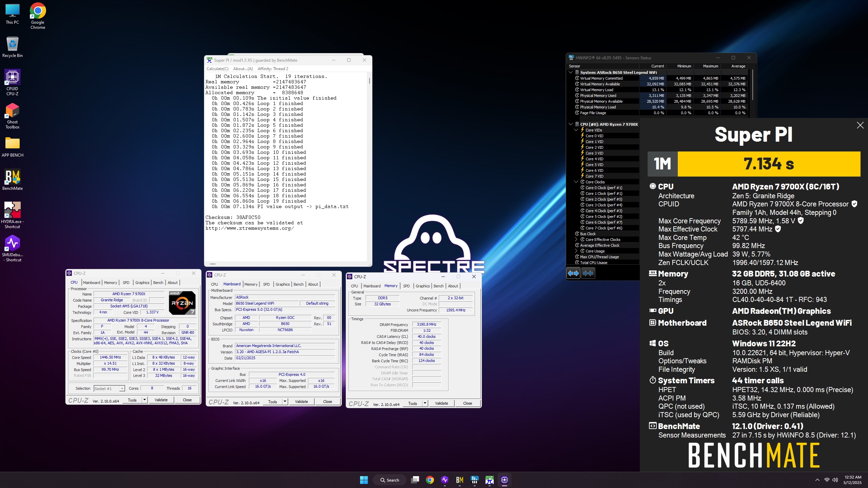Collapse System ASRock B650 sensor group

[571, 72]
